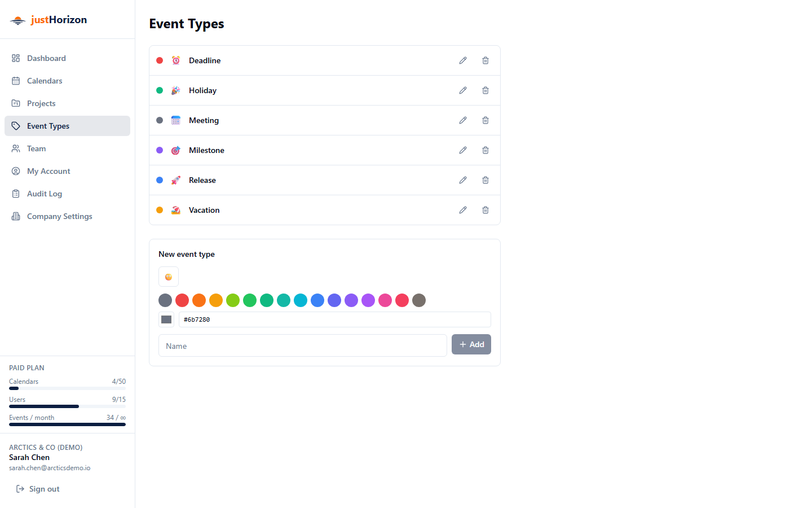Pick the pink color swatch

coord(385,300)
